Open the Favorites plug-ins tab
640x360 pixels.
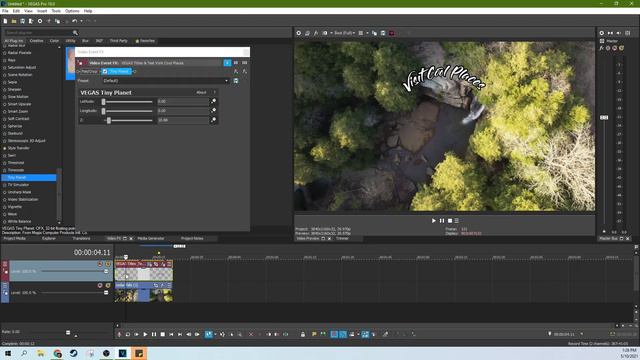145,41
